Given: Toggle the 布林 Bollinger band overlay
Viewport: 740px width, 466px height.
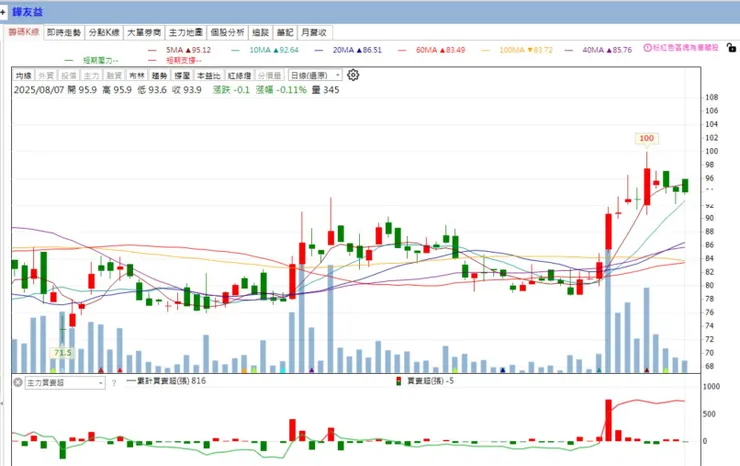Looking at the screenshot, I should [x=137, y=76].
